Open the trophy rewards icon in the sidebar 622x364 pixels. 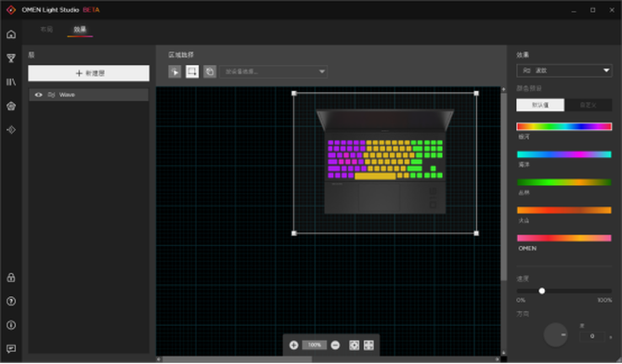[x=11, y=58]
